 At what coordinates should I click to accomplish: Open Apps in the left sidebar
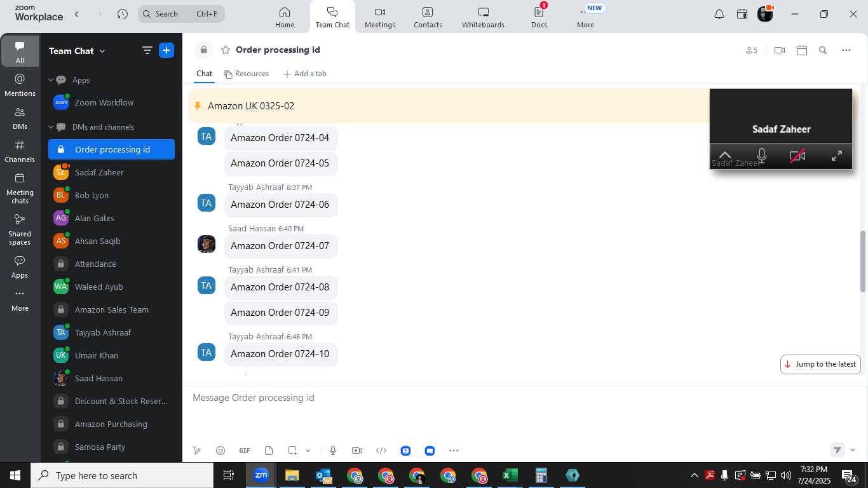pyautogui.click(x=20, y=267)
